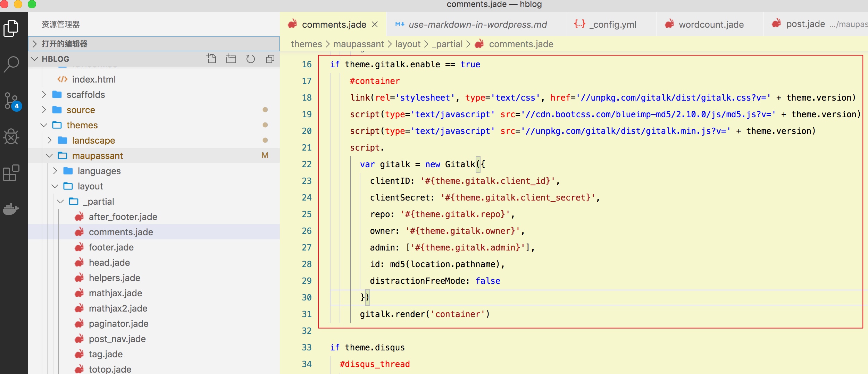Click _partial in the breadcrumb
Image resolution: width=868 pixels, height=374 pixels.
pyautogui.click(x=447, y=44)
